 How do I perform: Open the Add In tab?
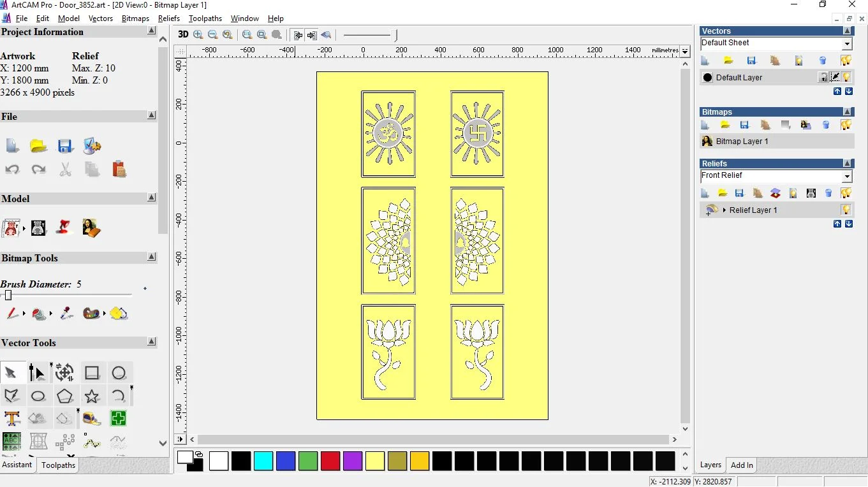[742, 465]
